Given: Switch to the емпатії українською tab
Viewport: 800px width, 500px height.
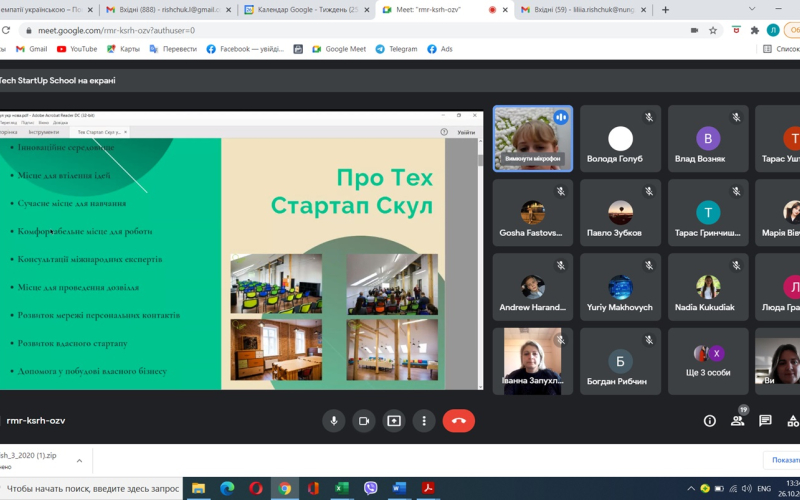Looking at the screenshot, I should click(x=49, y=10).
